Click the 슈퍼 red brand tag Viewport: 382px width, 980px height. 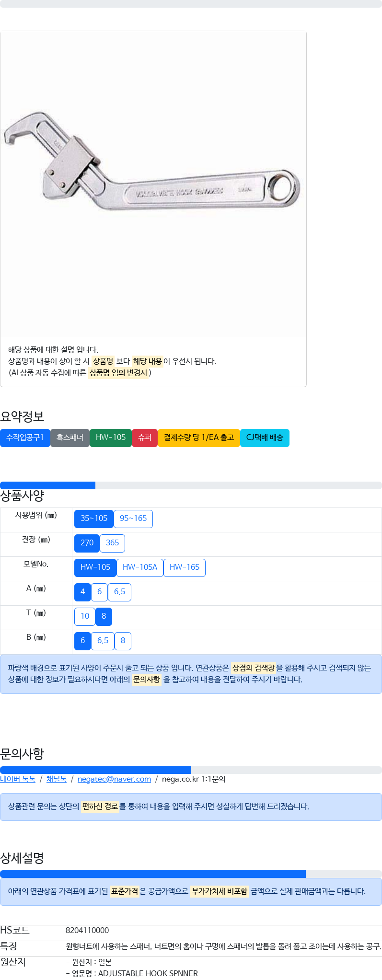point(145,438)
